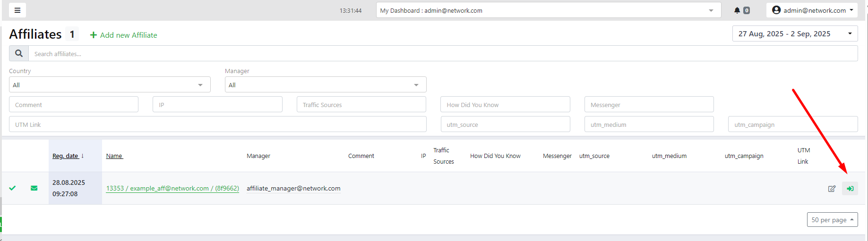Open the Manager filter dropdown
Image resolution: width=868 pixels, height=241 pixels.
[x=326, y=85]
